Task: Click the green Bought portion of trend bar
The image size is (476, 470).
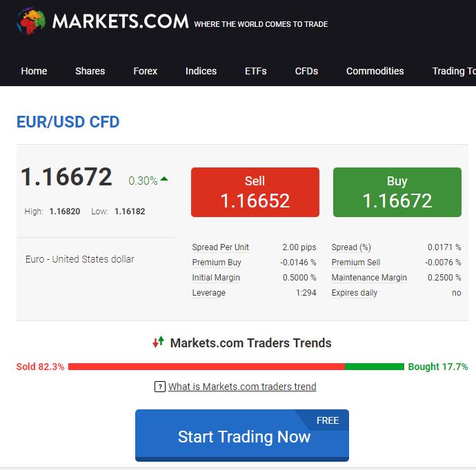Action: pyautogui.click(x=375, y=367)
